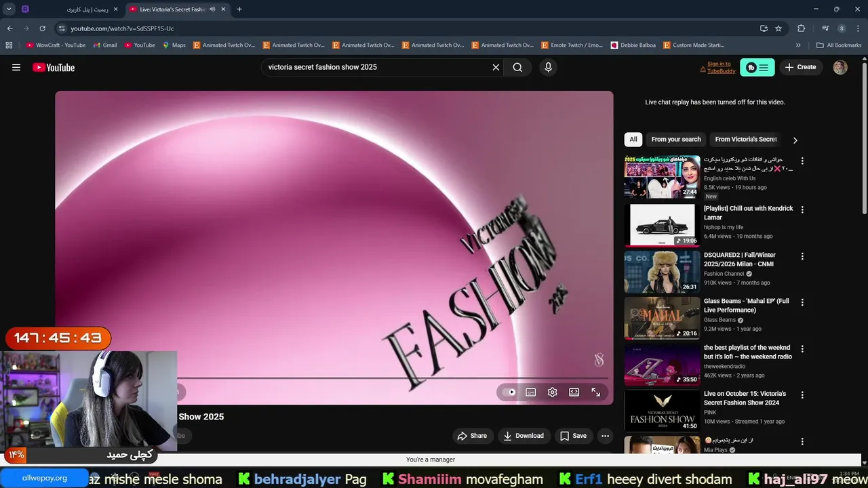This screenshot has width=868, height=488.
Task: Open the Emote Twitch bookmark
Action: [x=572, y=45]
